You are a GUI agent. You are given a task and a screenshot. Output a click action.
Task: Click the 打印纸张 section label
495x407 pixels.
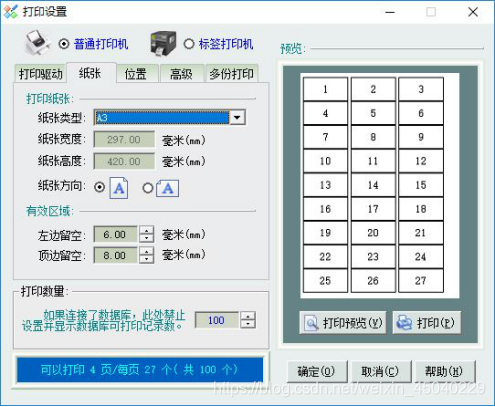coord(50,99)
